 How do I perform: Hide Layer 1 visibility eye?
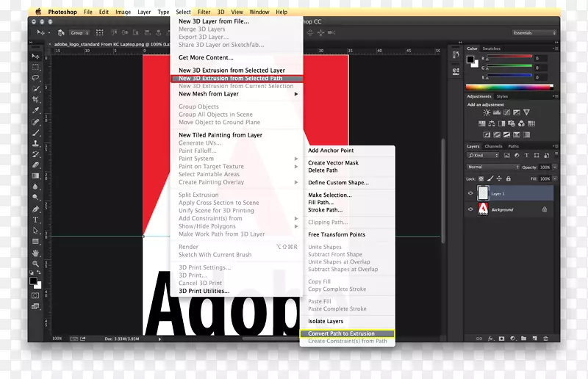tap(470, 193)
